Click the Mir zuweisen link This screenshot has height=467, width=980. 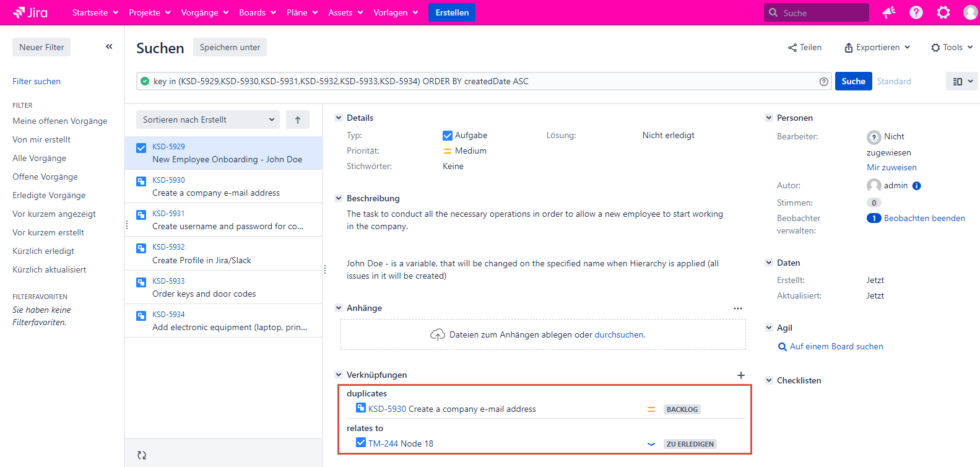891,167
